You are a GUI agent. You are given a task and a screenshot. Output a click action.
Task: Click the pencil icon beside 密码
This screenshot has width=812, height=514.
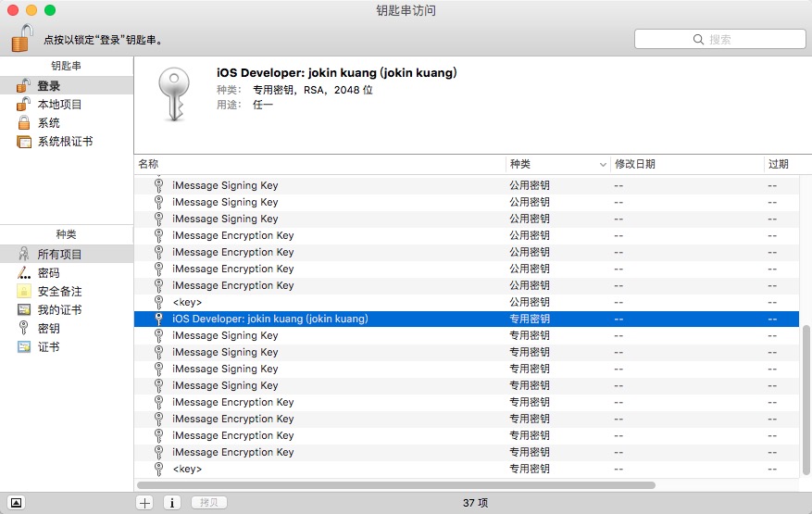click(x=24, y=272)
